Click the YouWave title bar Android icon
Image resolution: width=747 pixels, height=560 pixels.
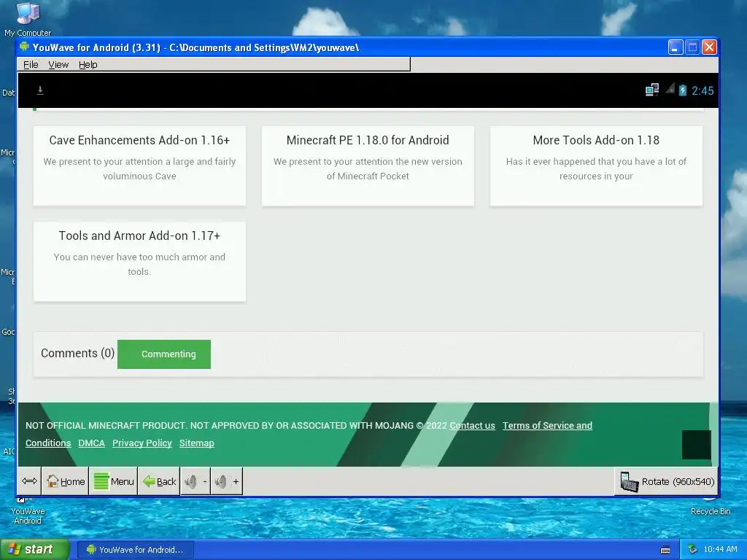tap(24, 47)
